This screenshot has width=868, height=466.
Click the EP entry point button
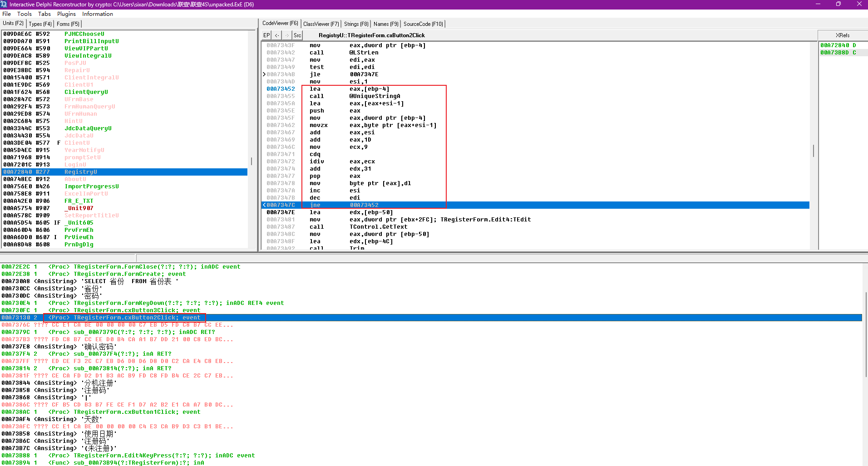coord(266,35)
